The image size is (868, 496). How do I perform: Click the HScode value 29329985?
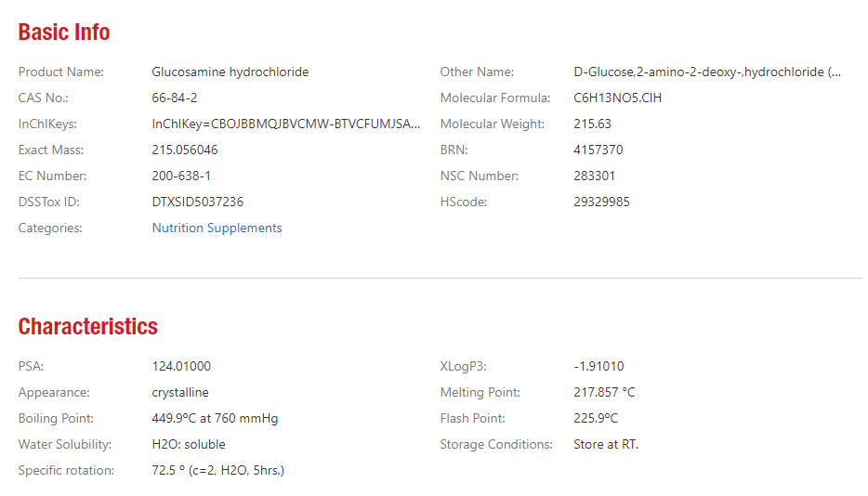coord(601,202)
